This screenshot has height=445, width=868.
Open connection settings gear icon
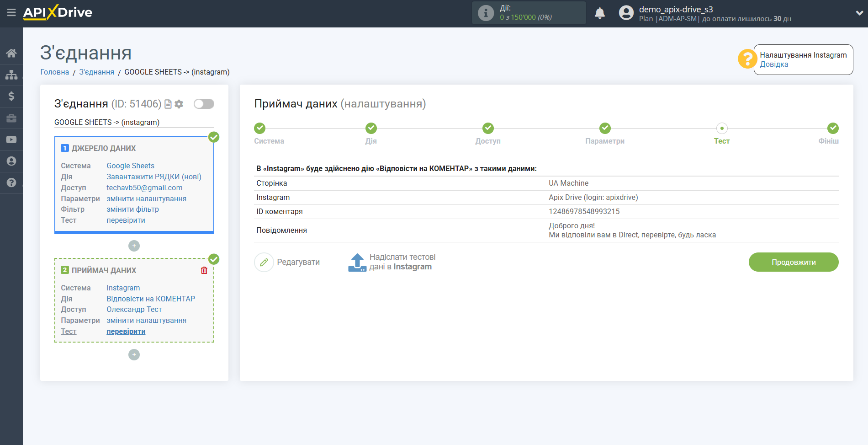coord(179,104)
